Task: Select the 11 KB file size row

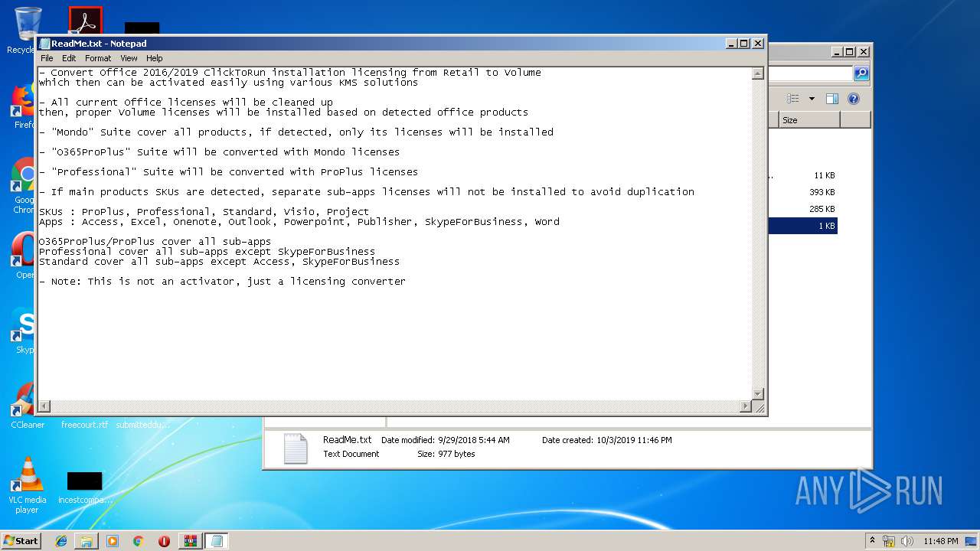Action: pos(802,175)
